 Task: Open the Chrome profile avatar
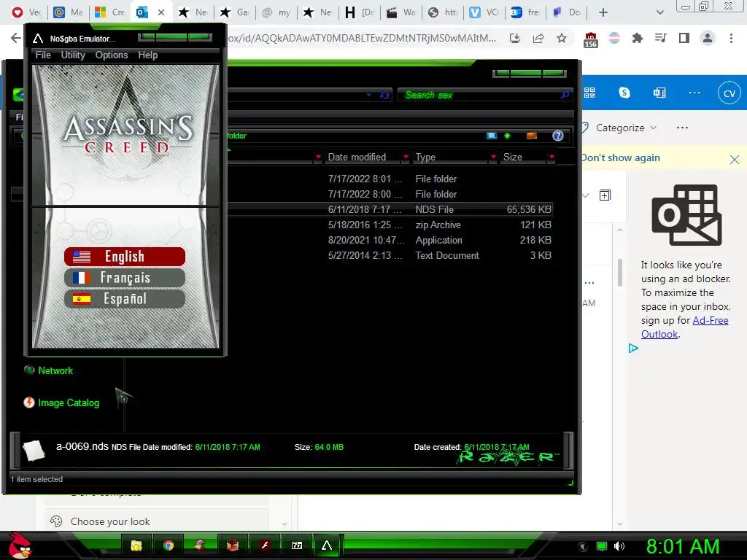click(708, 38)
